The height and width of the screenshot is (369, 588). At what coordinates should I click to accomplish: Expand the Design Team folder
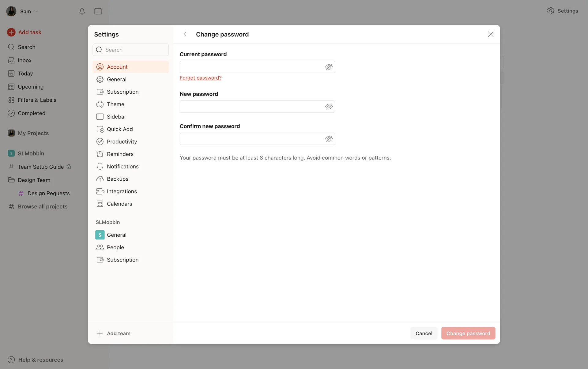coord(34,180)
